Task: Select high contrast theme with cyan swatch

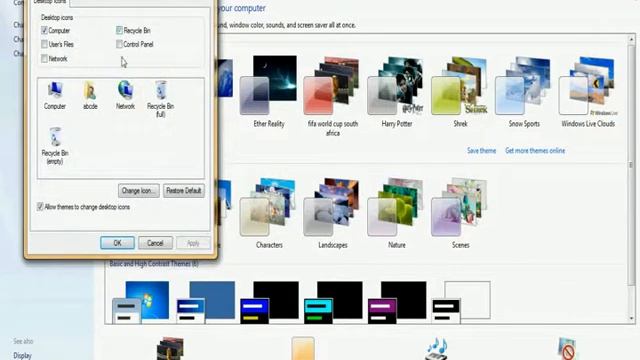Action: point(333,302)
